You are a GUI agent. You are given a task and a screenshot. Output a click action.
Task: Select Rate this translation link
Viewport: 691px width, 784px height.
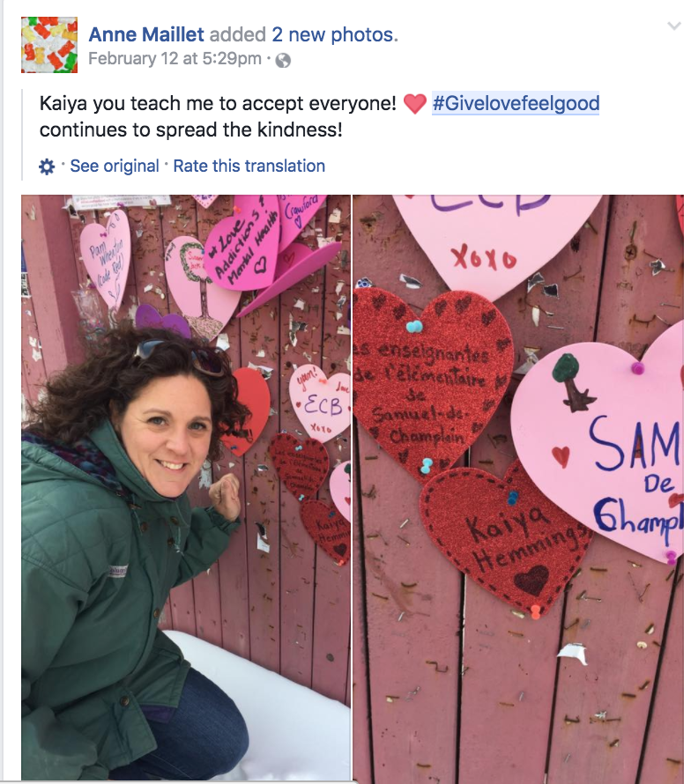point(249,166)
